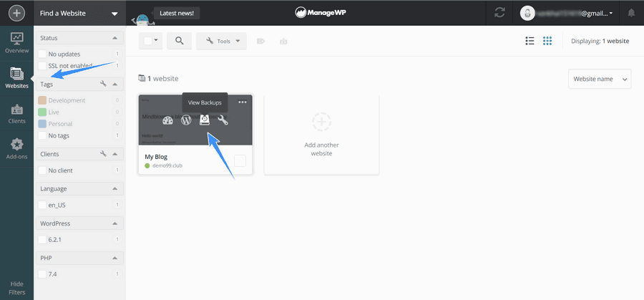The height and width of the screenshot is (300, 644).
Task: Click the wrench icon on My Blog card
Action: coord(223,120)
